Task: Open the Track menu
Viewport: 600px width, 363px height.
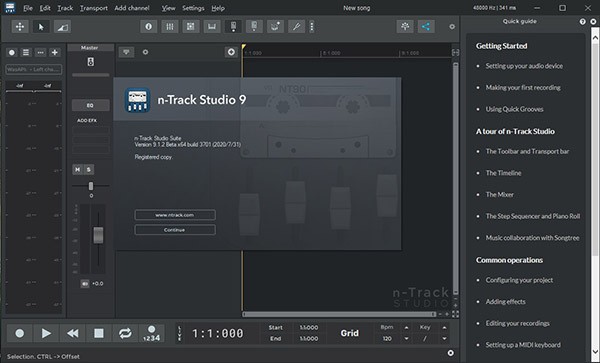Action: click(65, 8)
